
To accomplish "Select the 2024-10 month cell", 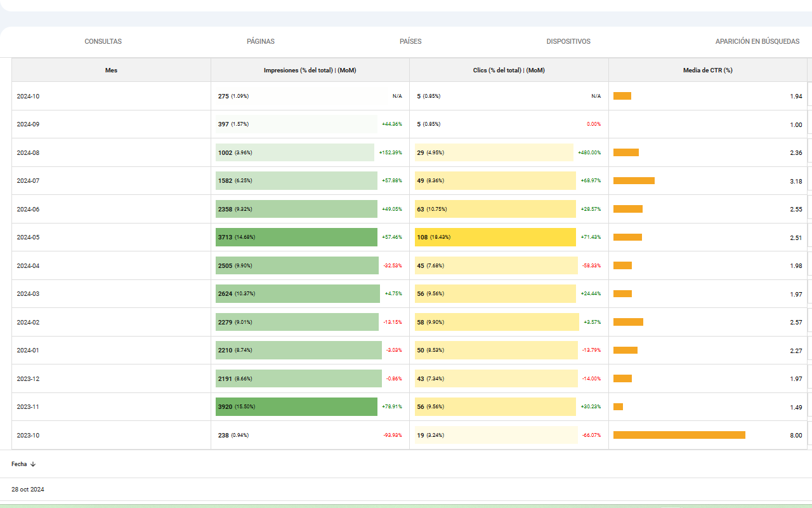I will pyautogui.click(x=28, y=97).
